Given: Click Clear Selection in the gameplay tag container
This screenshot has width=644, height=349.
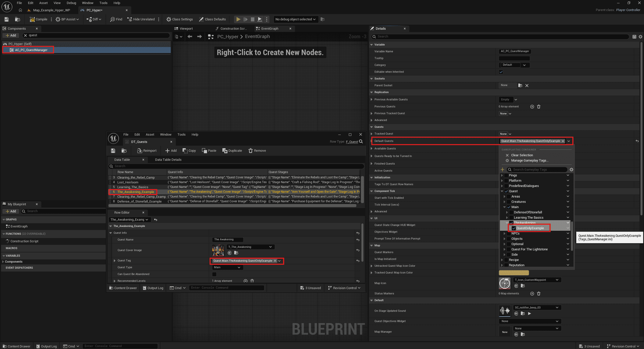Looking at the screenshot, I should pyautogui.click(x=522, y=155).
